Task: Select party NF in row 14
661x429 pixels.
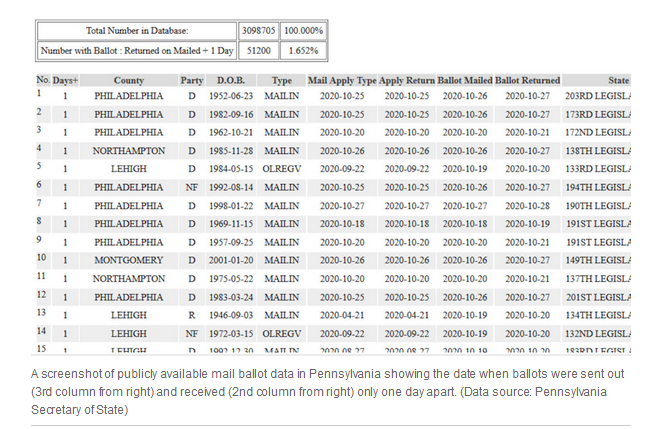Action: 192,333
